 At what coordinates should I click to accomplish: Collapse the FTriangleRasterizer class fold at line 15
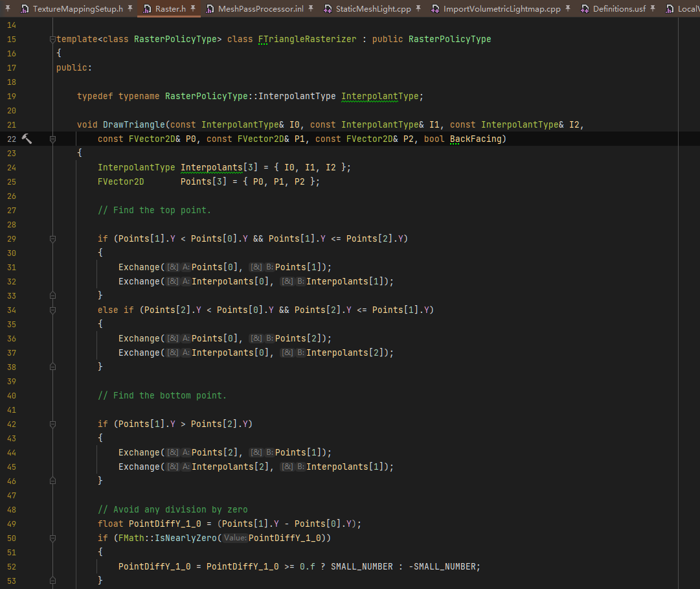pyautogui.click(x=52, y=40)
